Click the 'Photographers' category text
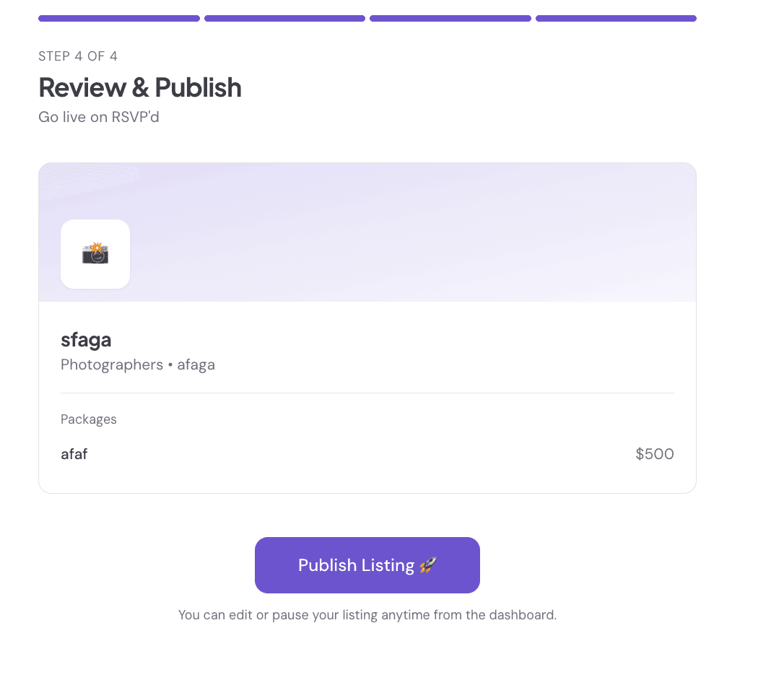The height and width of the screenshot is (680, 784). pos(112,365)
